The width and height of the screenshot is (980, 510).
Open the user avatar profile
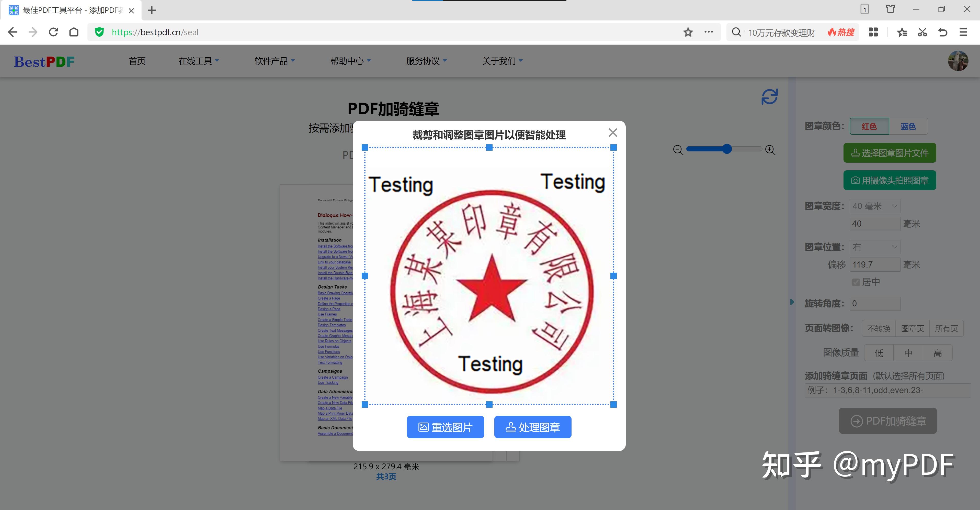958,61
